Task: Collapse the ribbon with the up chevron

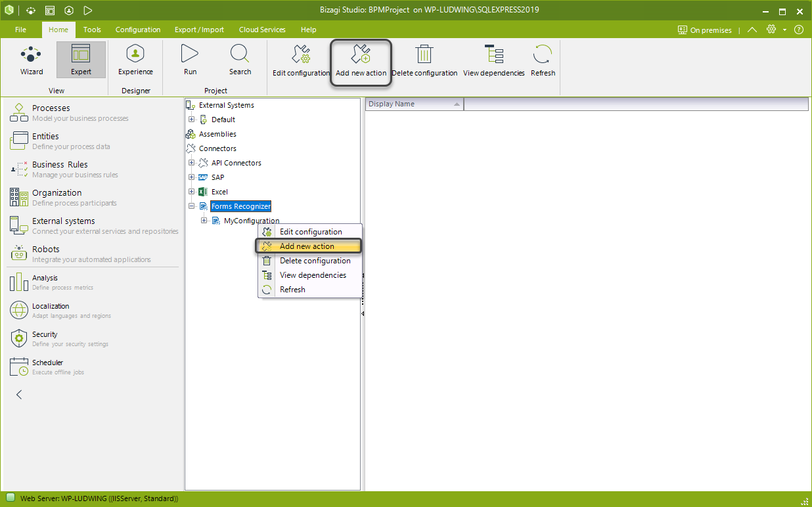Action: click(x=752, y=30)
